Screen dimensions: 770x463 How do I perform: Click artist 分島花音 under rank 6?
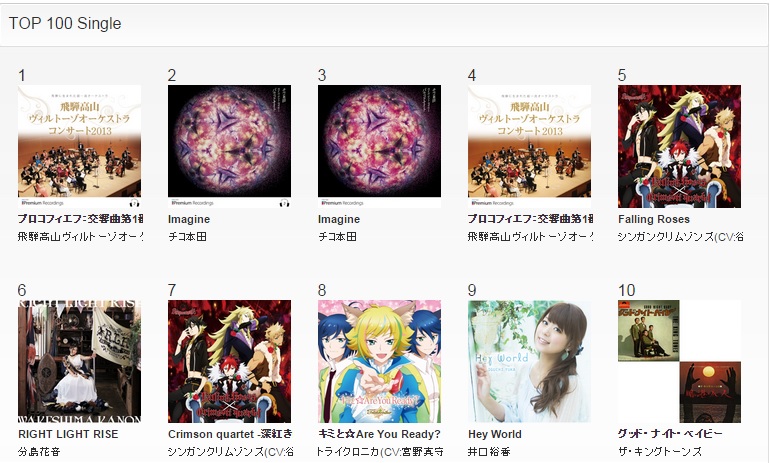39,451
